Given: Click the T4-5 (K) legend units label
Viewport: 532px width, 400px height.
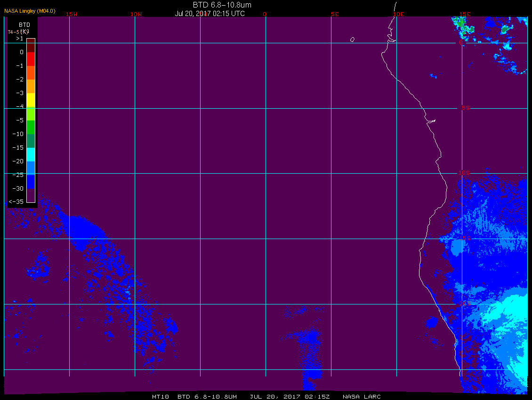Looking at the screenshot, I should (18, 32).
